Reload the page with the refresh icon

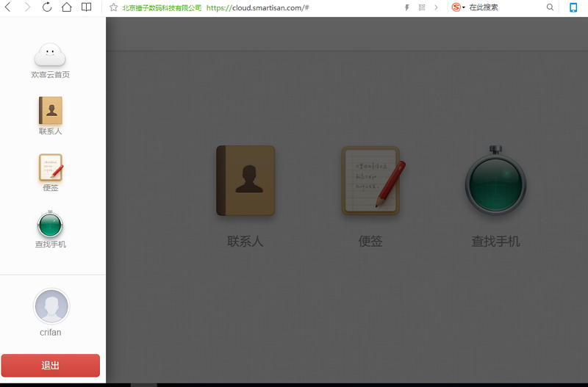point(47,7)
